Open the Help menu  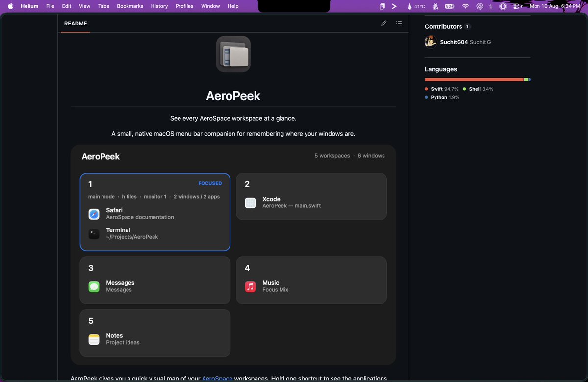pyautogui.click(x=233, y=6)
